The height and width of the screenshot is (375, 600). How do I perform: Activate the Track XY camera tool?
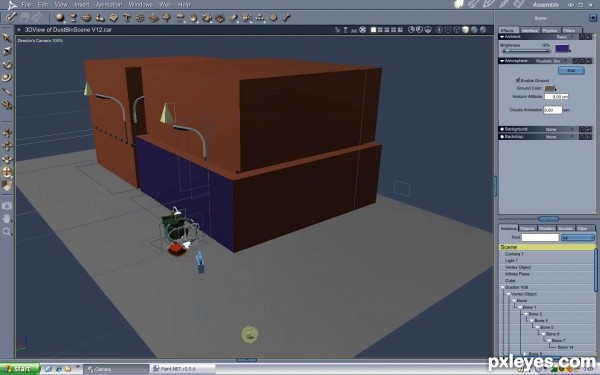coord(7,172)
